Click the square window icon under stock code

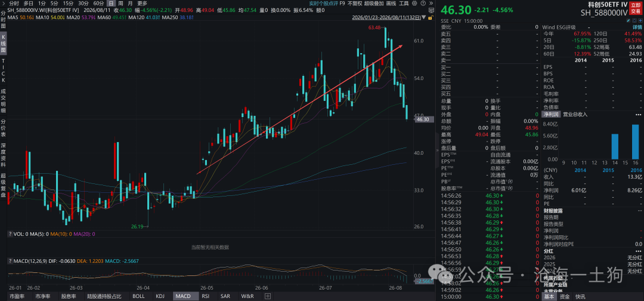[634, 20]
